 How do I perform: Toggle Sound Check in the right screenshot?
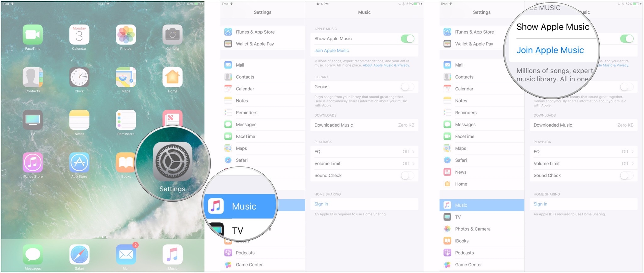pos(627,175)
